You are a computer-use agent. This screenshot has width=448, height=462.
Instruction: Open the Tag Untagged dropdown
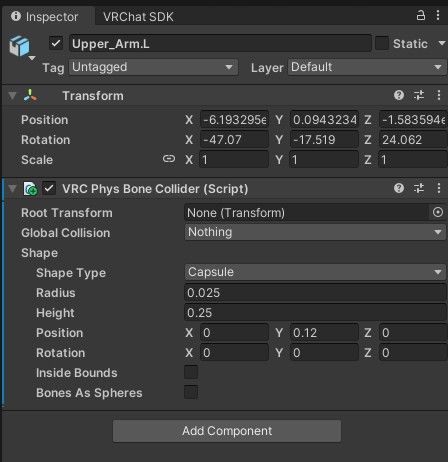pos(154,67)
